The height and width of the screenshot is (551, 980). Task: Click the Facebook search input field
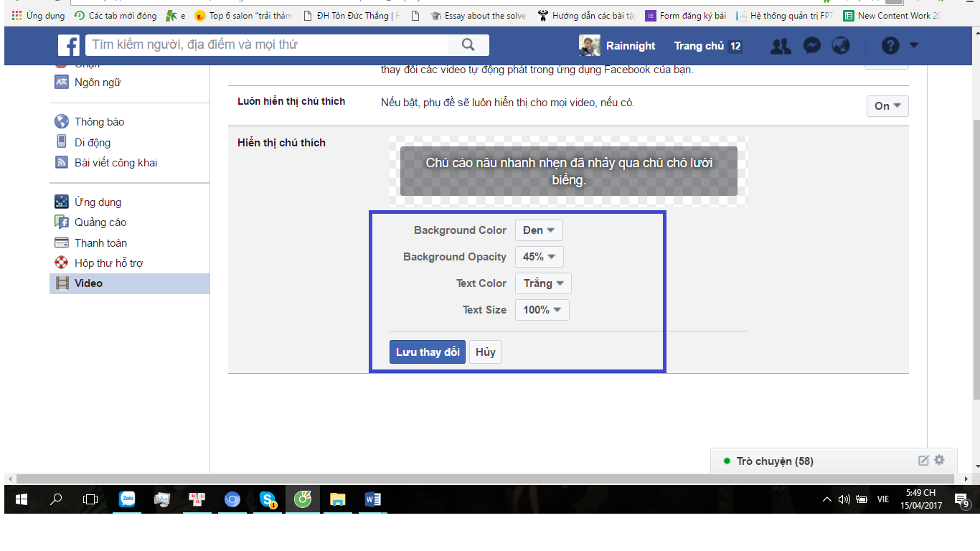click(267, 45)
